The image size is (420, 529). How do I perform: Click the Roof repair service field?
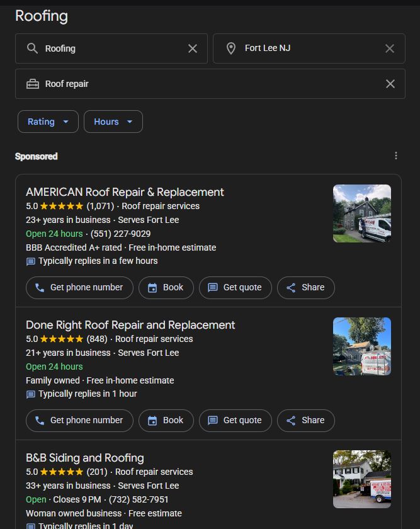pyautogui.click(x=210, y=84)
